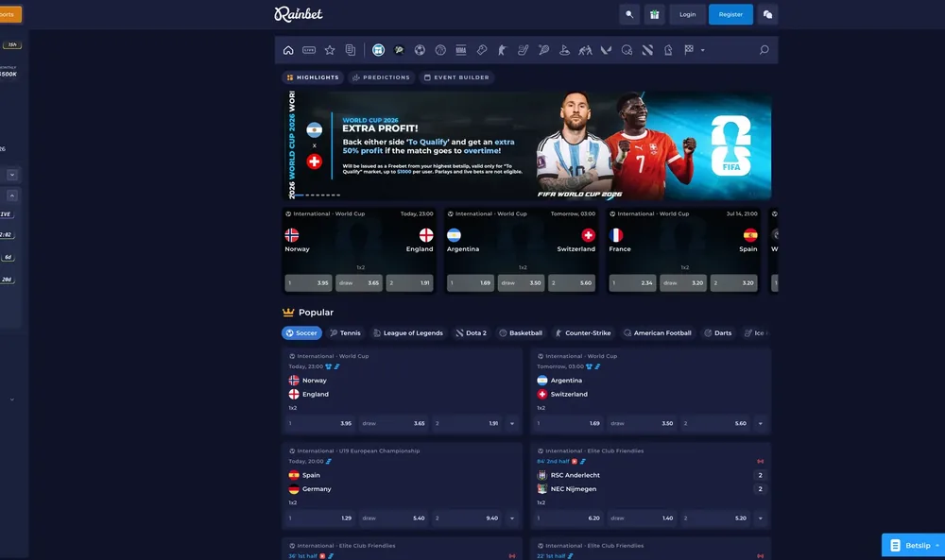Expand more markets for Argentina vs Switzerland
This screenshot has height=560, width=945.
(x=761, y=423)
